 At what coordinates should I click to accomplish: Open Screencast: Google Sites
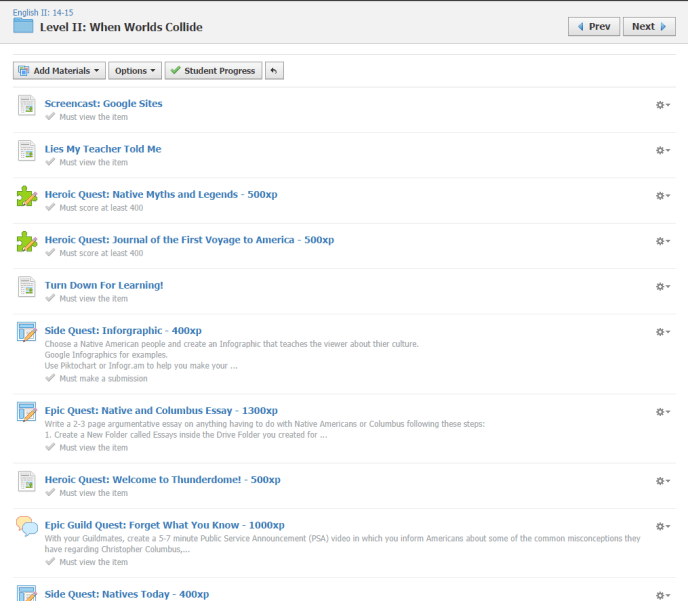coord(104,104)
